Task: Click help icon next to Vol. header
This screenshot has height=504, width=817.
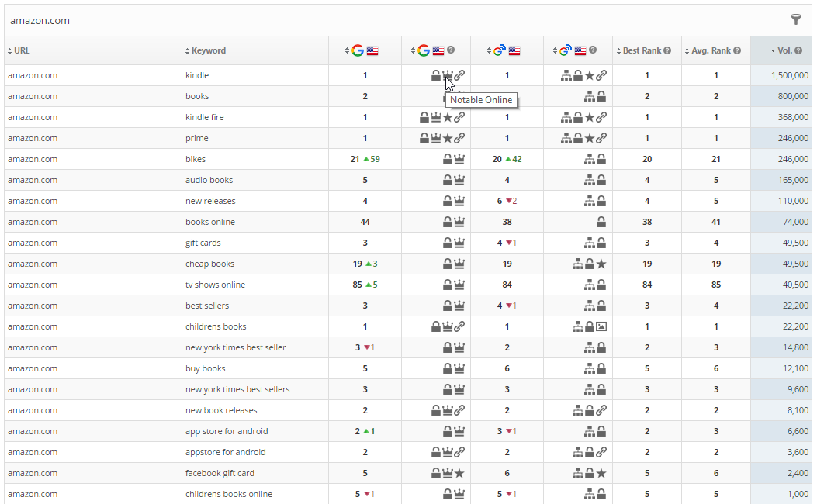Action: click(x=798, y=50)
